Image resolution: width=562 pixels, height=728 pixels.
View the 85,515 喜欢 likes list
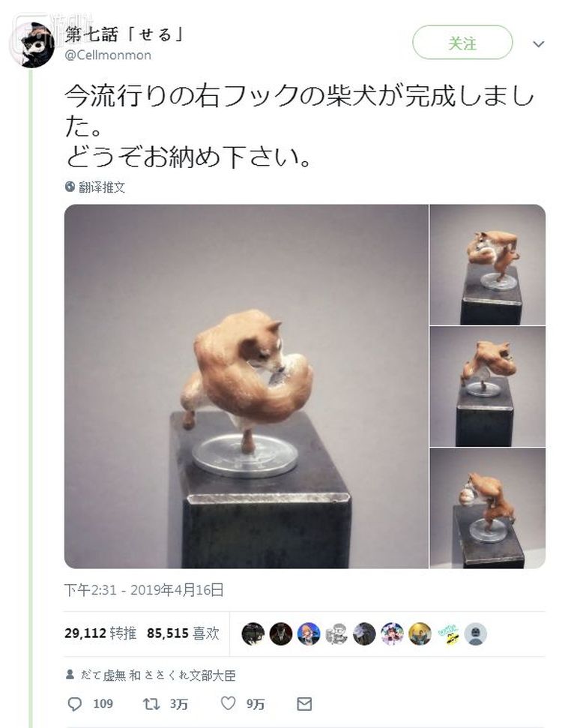(183, 634)
